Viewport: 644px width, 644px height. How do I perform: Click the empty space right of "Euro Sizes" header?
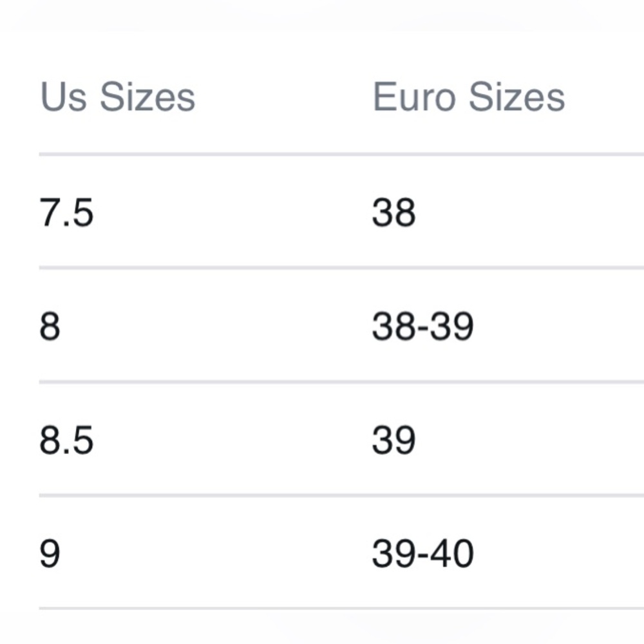(x=605, y=98)
